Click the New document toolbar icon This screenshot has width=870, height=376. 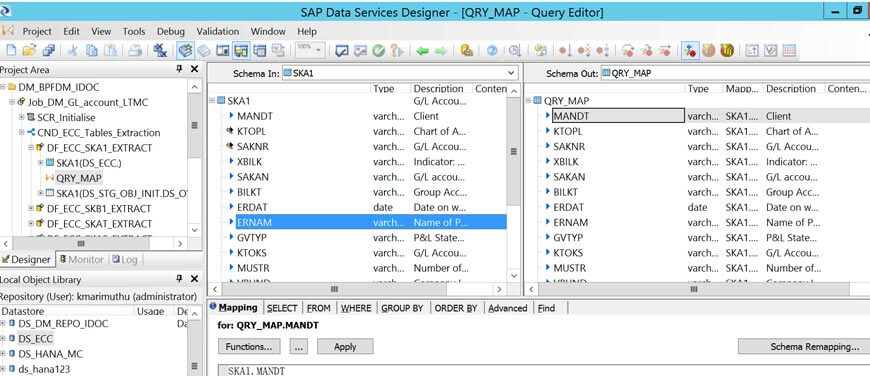pyautogui.click(x=12, y=50)
